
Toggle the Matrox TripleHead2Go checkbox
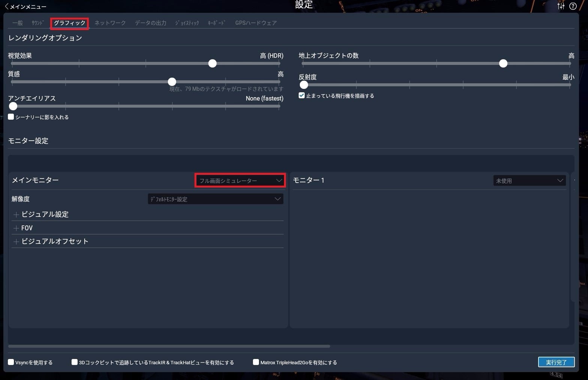(x=256, y=362)
